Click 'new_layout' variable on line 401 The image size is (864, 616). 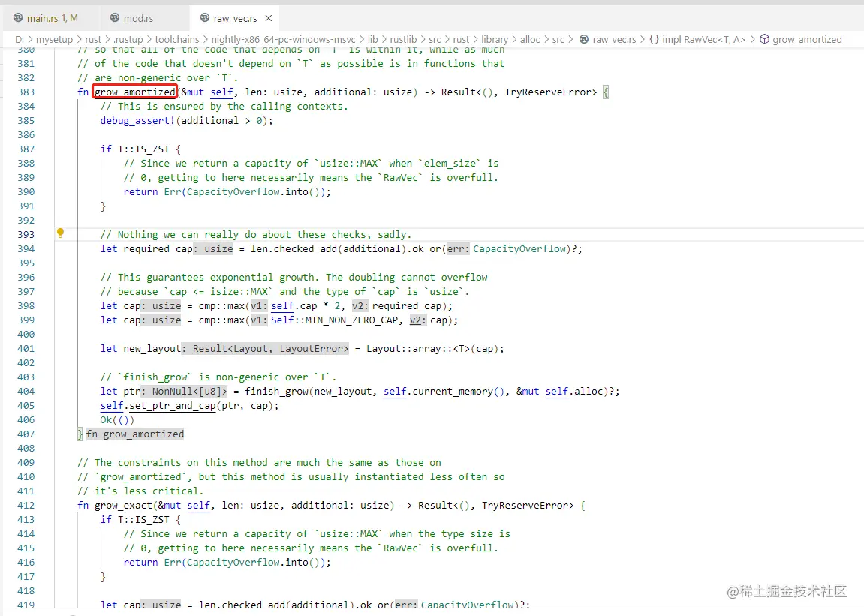click(x=152, y=349)
